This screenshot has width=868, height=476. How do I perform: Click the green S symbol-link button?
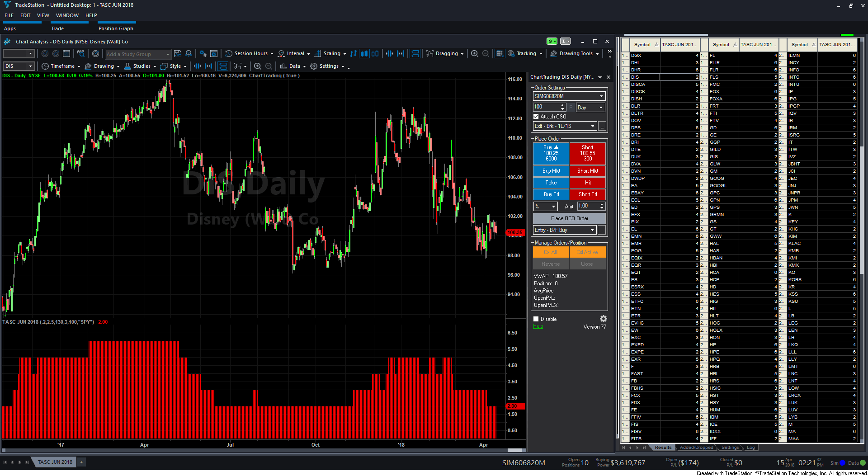point(552,42)
